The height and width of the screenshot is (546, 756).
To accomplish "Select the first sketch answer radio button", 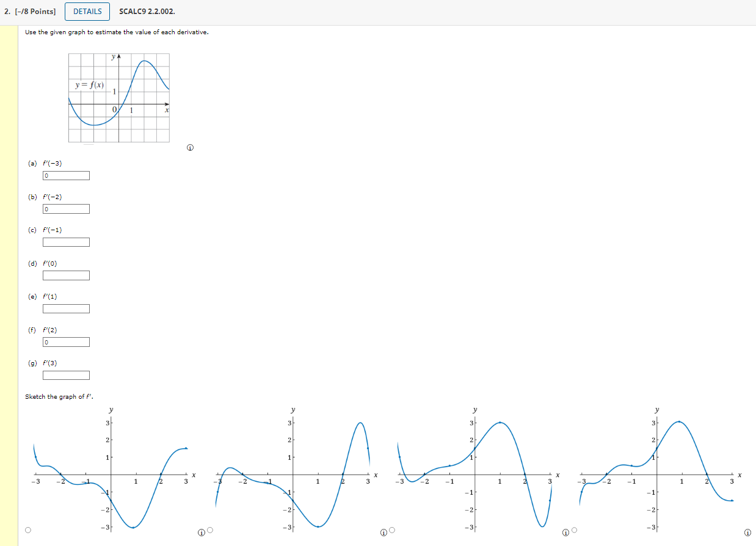I will tap(29, 530).
